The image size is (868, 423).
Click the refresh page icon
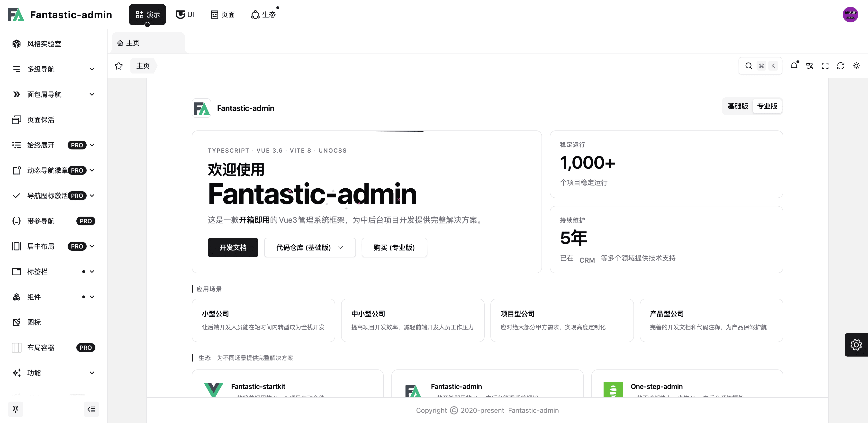(x=840, y=66)
